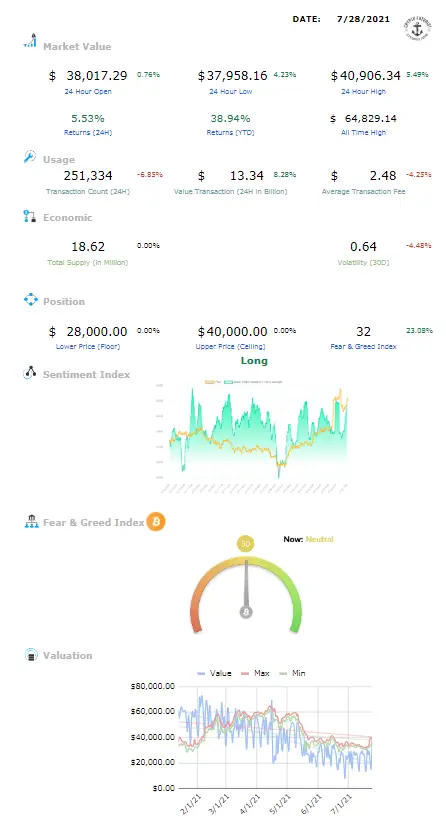Click the orange Bitcoin logo icon

[156, 522]
